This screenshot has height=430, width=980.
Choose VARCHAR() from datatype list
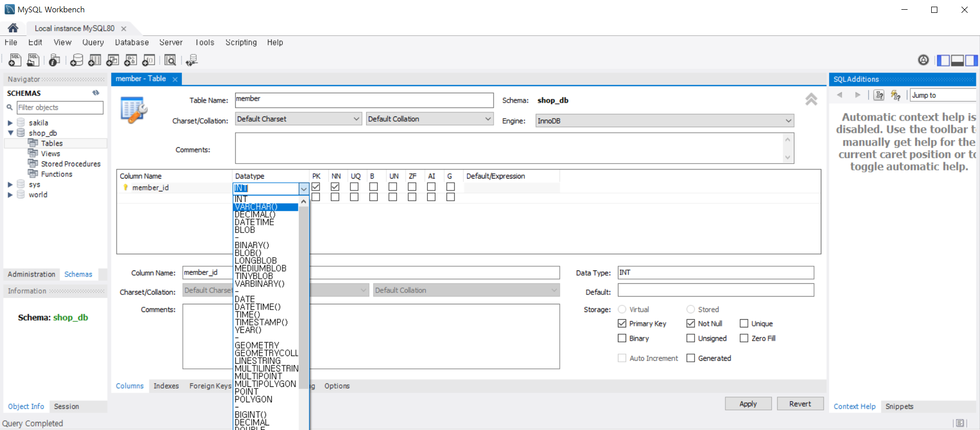[x=266, y=207]
